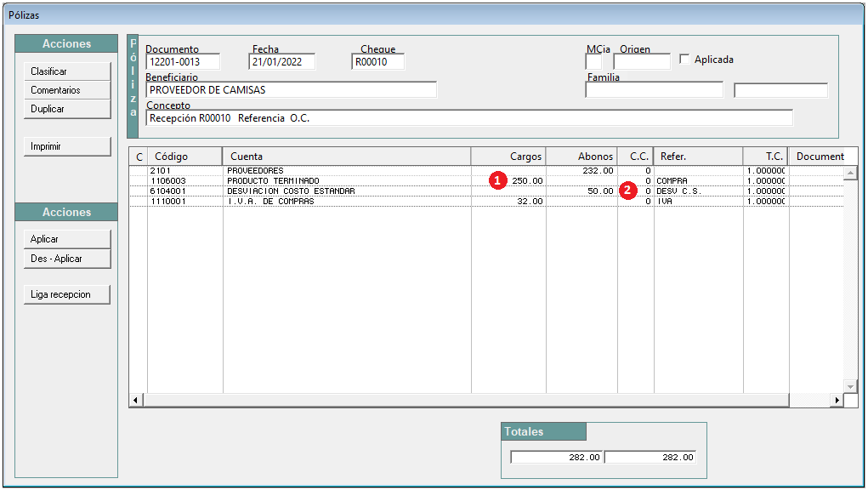Click the scroll down arrow of grid
This screenshot has height=490, width=868.
pyautogui.click(x=850, y=386)
